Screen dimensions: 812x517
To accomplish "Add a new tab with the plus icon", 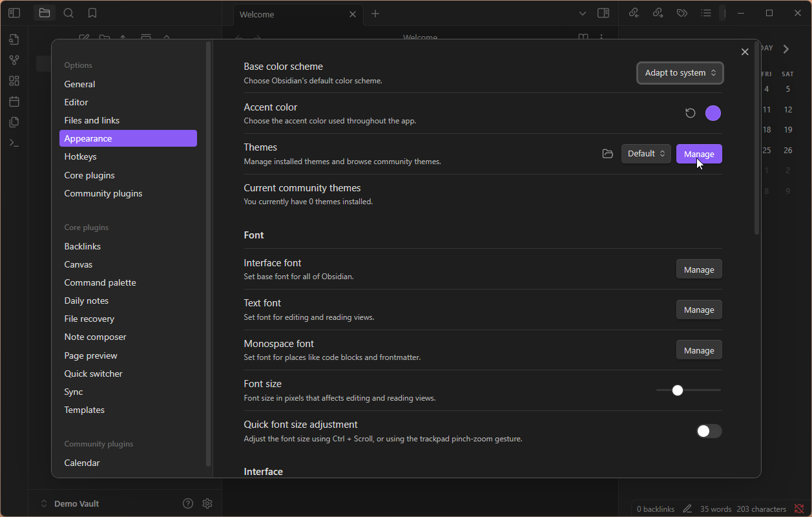I will click(375, 14).
